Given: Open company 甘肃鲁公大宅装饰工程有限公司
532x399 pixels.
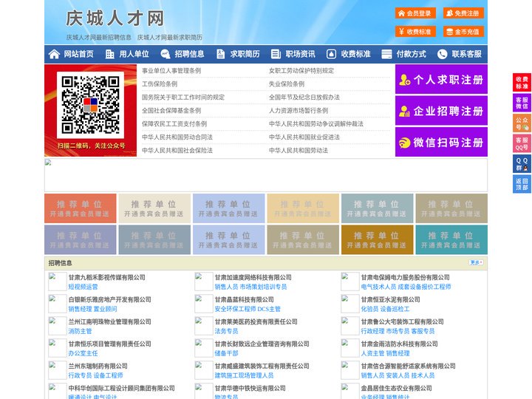Looking at the screenshot, I should click(x=403, y=321).
